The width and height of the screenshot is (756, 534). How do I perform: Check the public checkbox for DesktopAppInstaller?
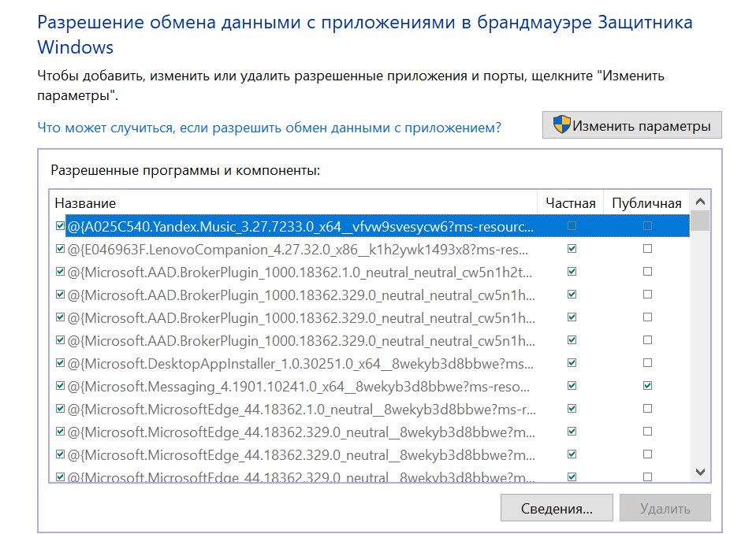pos(647,362)
